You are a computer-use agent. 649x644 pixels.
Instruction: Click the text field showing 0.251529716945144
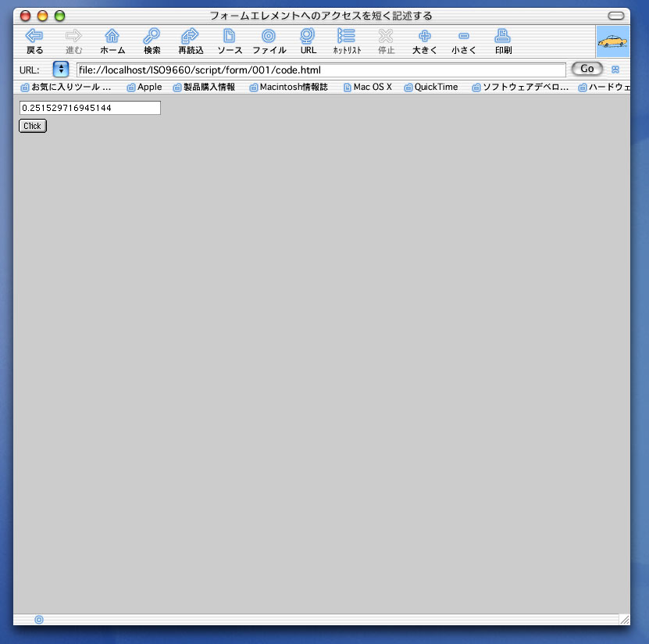(90, 108)
